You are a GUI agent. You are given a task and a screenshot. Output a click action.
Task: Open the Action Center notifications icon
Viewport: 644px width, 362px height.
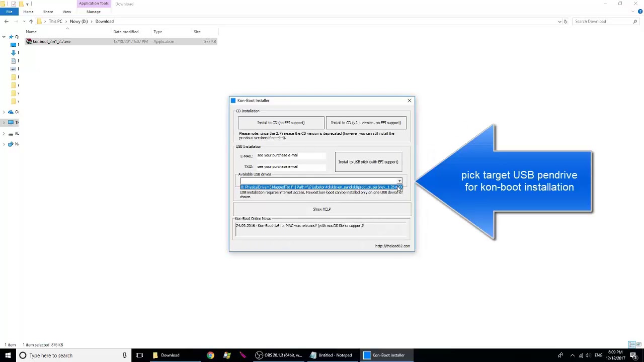click(633, 355)
